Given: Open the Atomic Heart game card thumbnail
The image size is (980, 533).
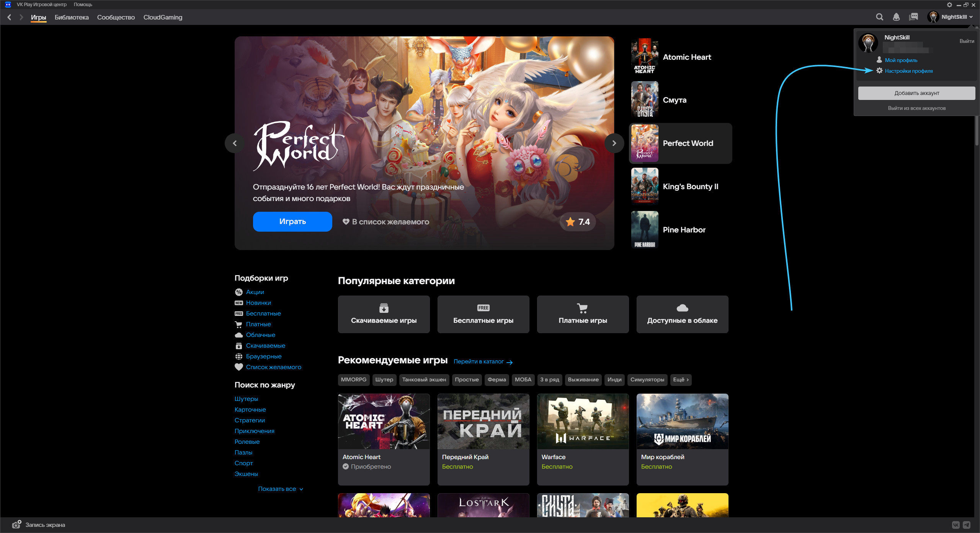Looking at the screenshot, I should 384,421.
